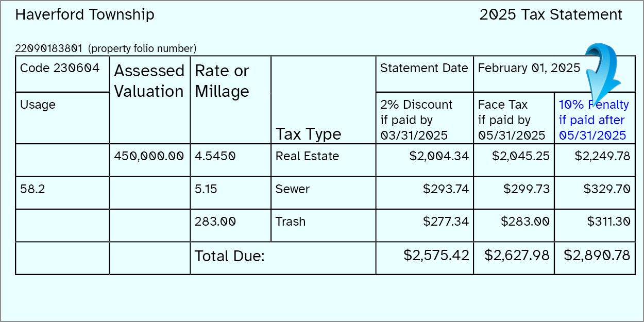644x322 pixels.
Task: Click the discounted total $2,575.42
Action: (437, 255)
